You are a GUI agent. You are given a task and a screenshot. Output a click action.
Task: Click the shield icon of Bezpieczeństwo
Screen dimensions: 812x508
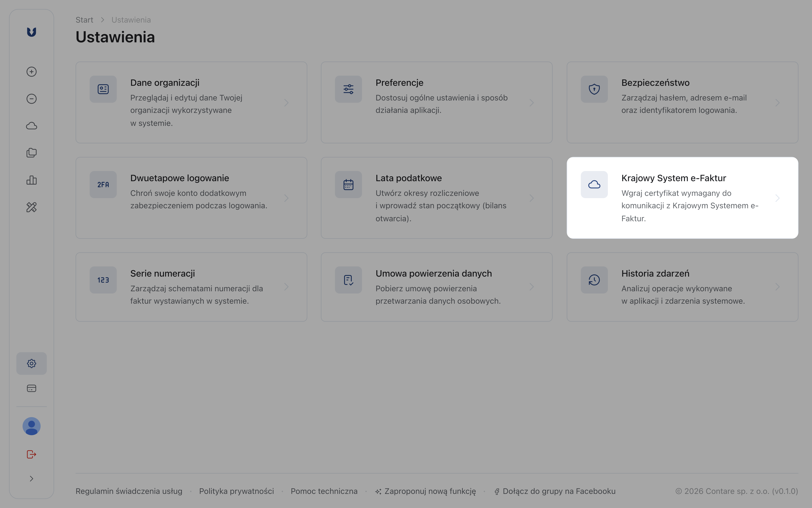pos(594,89)
